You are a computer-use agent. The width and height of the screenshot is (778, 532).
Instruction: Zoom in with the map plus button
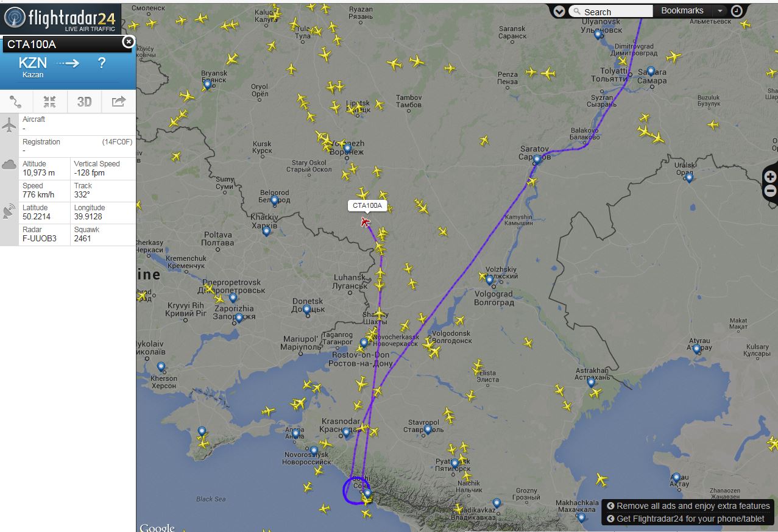(771, 177)
